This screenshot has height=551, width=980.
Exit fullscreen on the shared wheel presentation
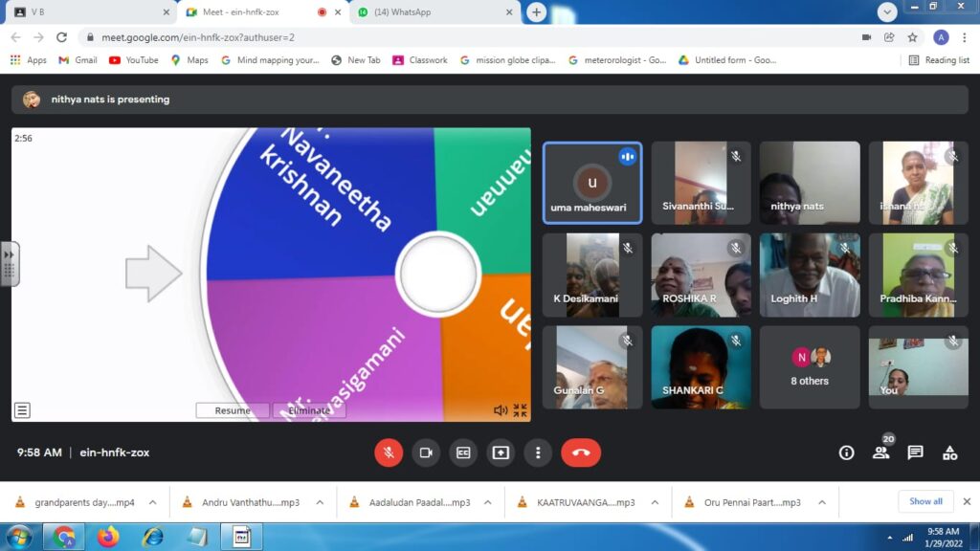click(520, 410)
